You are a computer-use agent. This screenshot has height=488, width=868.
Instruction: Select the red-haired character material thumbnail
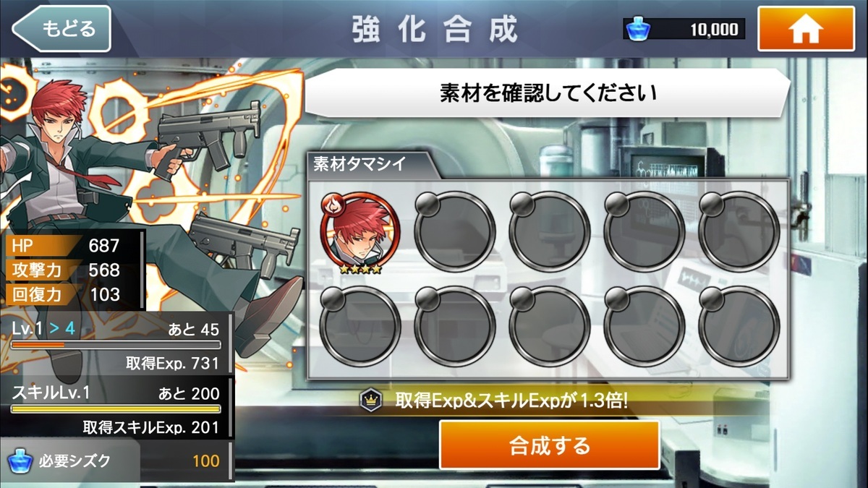[360, 231]
